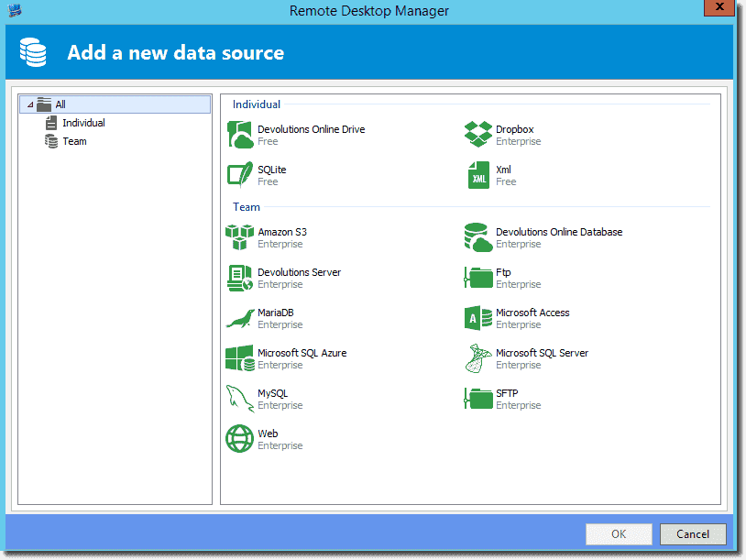Viewport: 746px width, 560px height.
Task: Click the disabled OK button
Action: click(619, 533)
